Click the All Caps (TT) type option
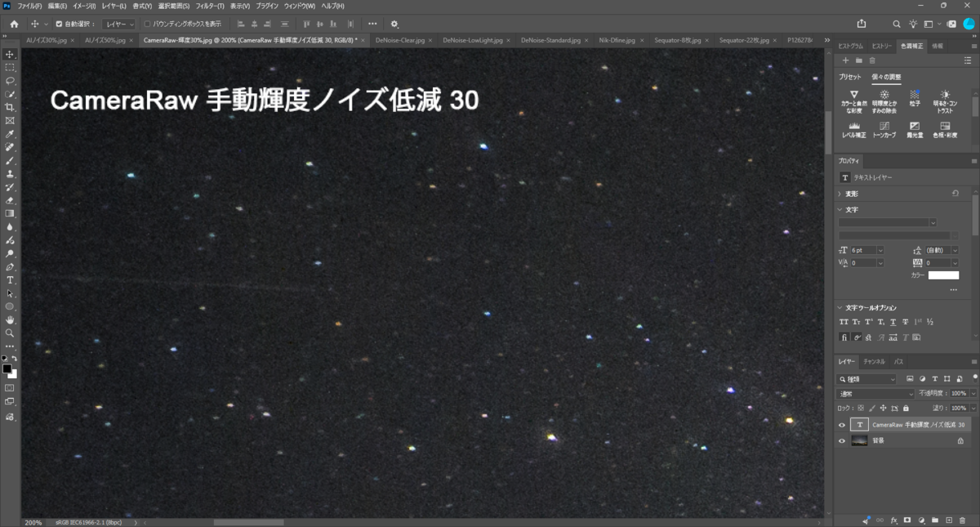The height and width of the screenshot is (527, 980). [x=844, y=321]
